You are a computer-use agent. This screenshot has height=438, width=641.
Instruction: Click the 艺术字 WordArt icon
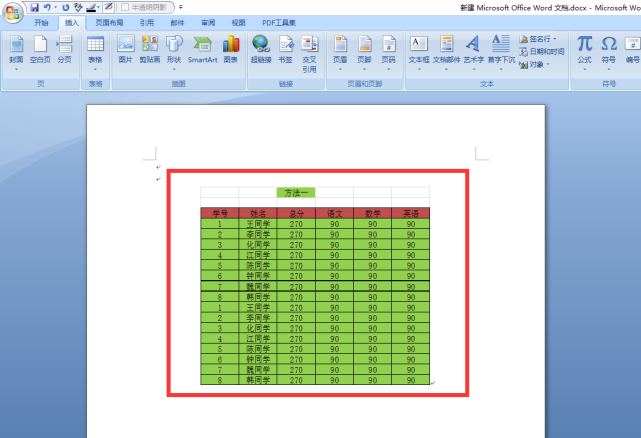click(473, 44)
